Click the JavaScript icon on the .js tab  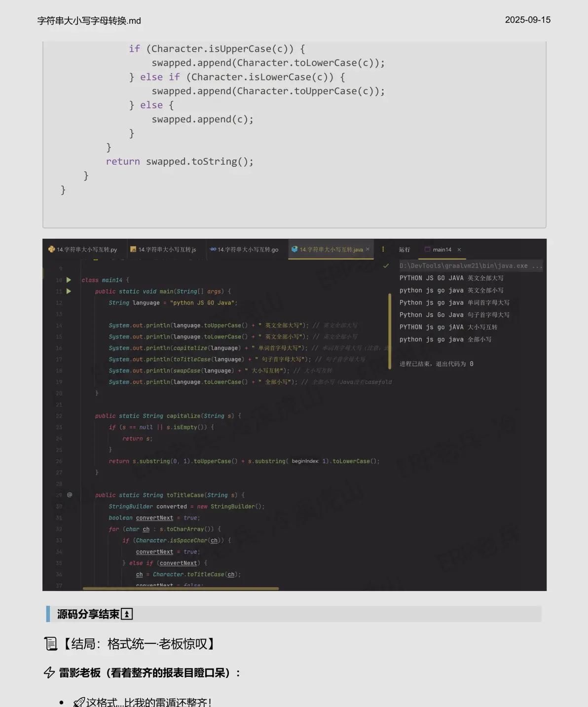133,249
